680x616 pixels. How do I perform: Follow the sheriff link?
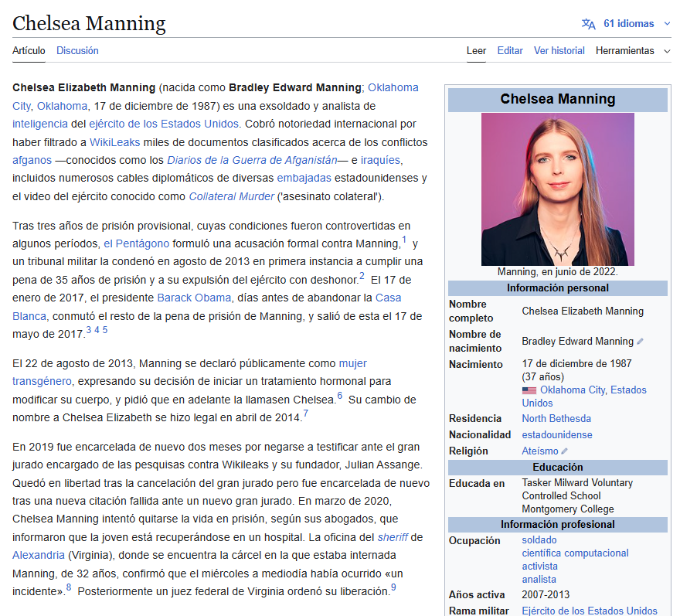point(393,537)
